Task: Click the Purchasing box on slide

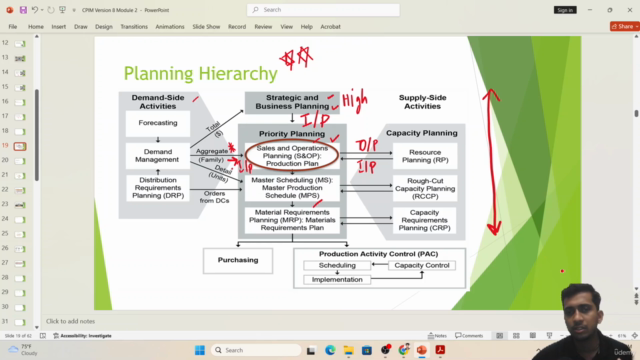Action: [238, 260]
